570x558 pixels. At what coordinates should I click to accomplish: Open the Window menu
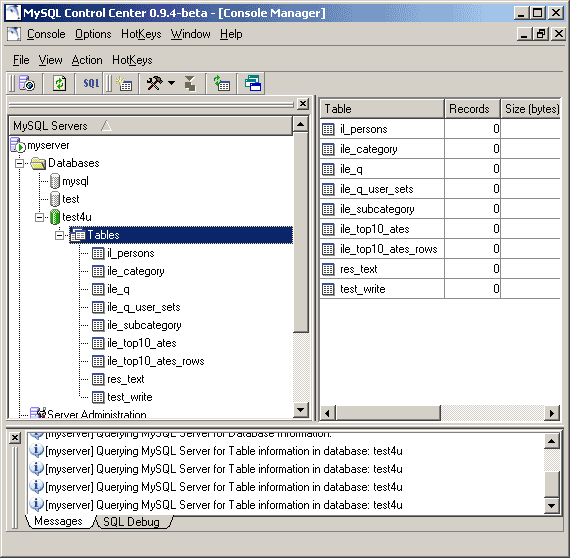point(190,34)
